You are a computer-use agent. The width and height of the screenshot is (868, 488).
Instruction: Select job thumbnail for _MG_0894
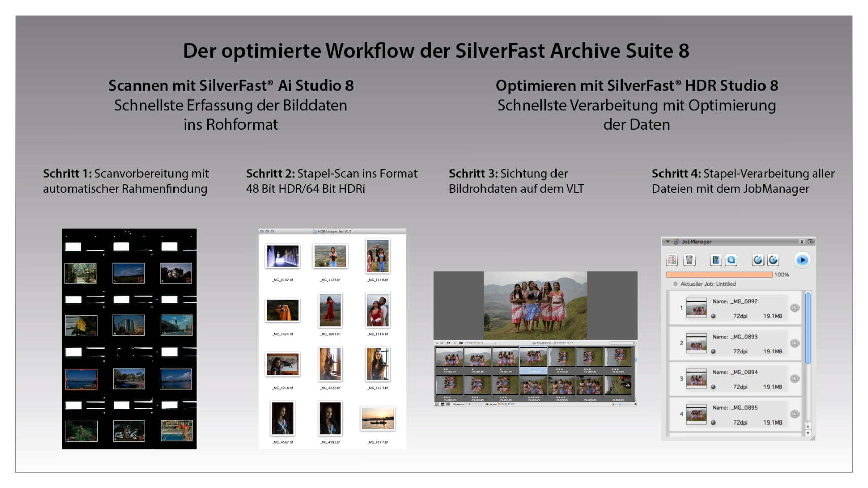696,379
